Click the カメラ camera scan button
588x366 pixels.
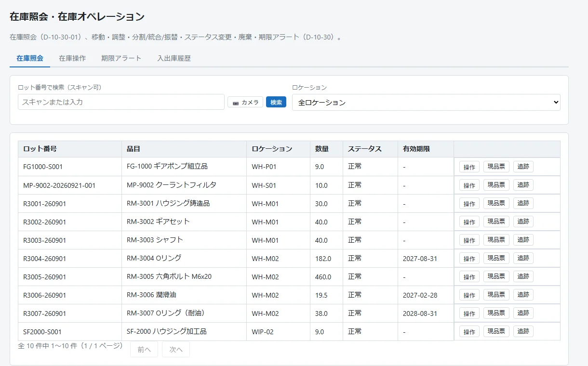tap(245, 102)
